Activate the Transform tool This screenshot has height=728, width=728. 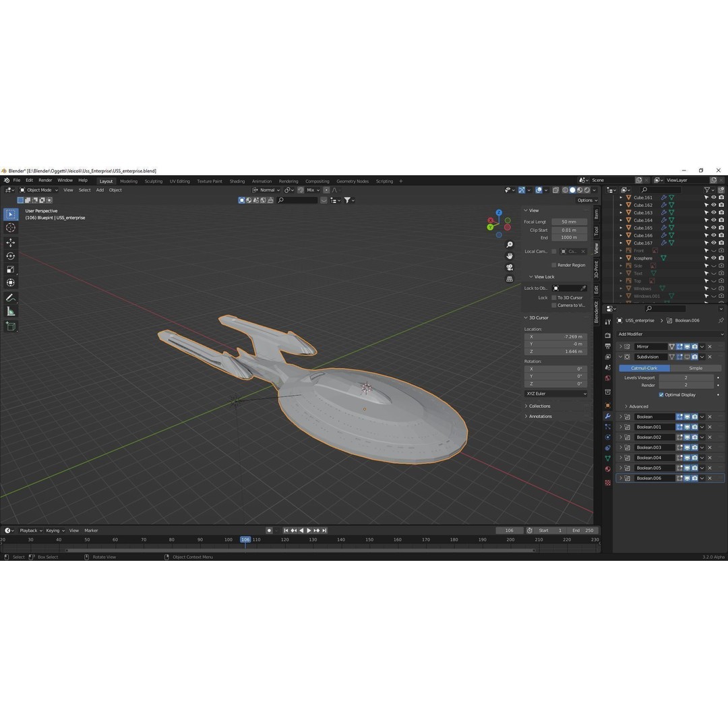(x=11, y=282)
